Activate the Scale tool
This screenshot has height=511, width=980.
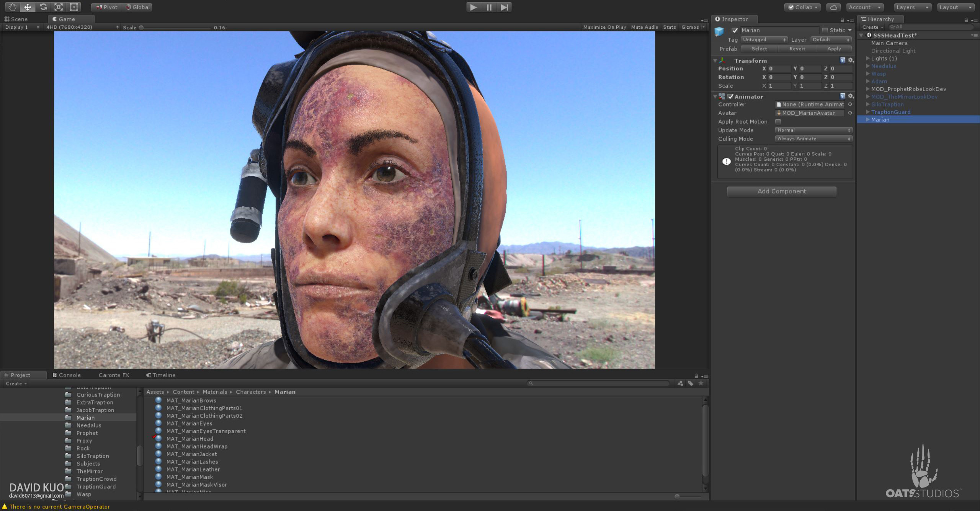click(58, 7)
